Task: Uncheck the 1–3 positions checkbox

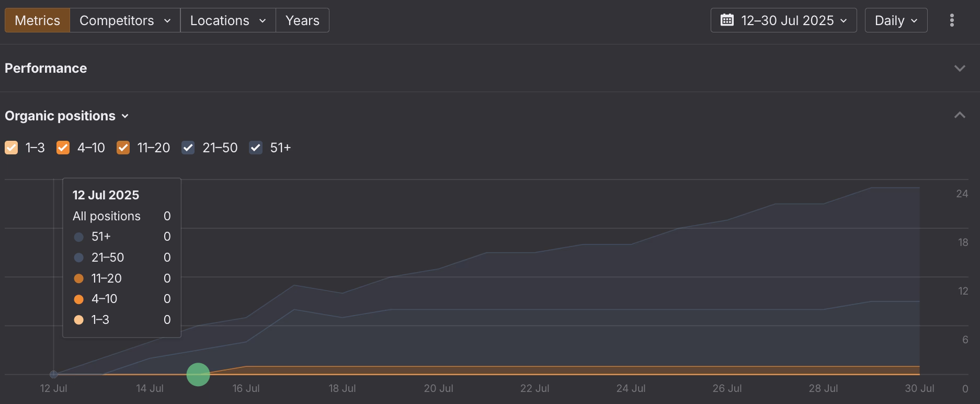Action: 12,148
